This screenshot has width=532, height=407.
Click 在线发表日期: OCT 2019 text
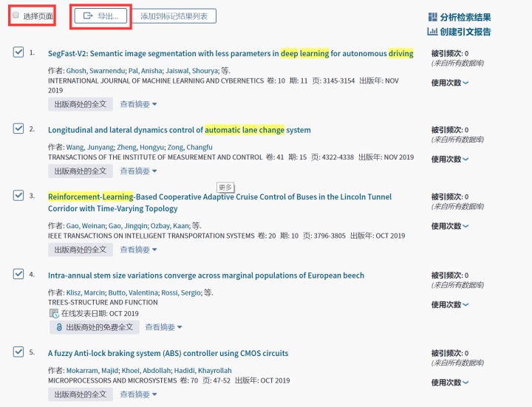100,313
